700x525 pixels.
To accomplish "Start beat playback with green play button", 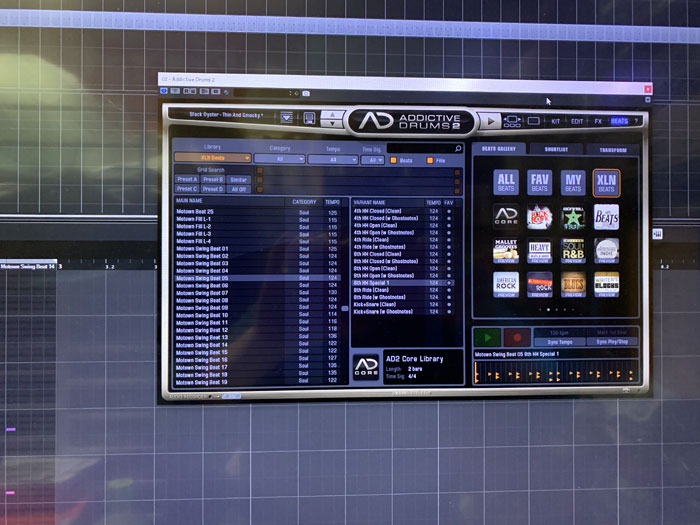I will [487, 338].
